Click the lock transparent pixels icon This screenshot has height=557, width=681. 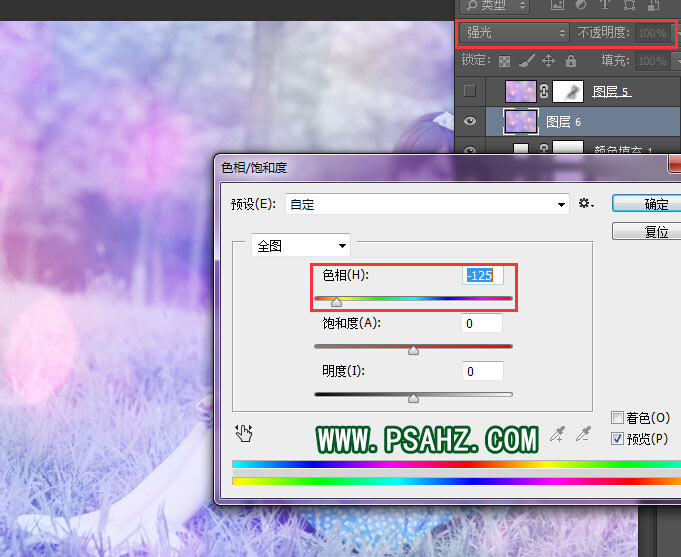click(x=506, y=61)
